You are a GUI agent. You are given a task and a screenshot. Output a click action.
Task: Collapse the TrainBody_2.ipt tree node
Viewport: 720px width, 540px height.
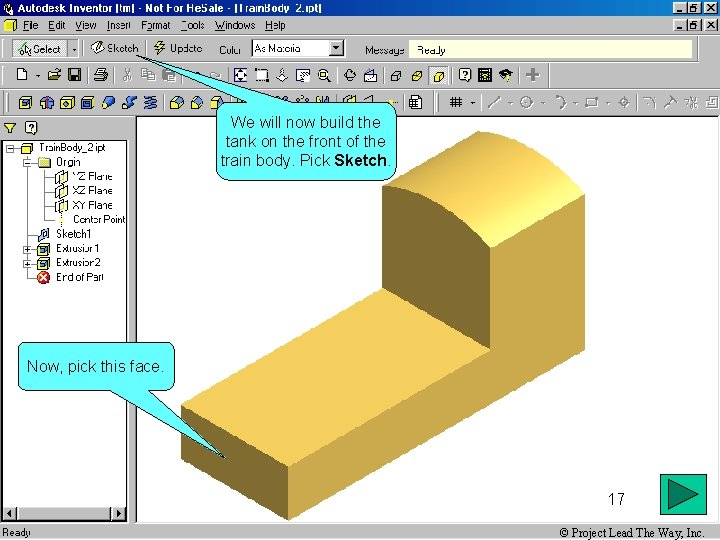pos(10,148)
